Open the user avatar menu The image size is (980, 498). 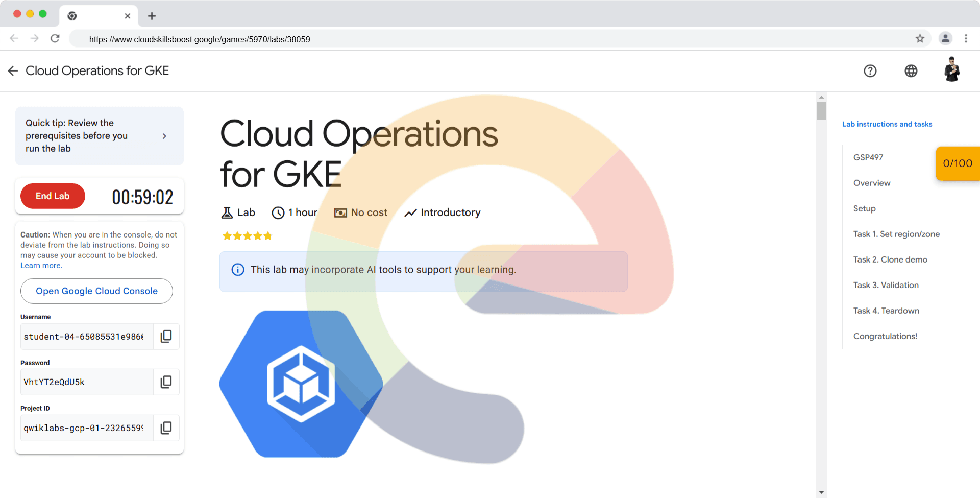pyautogui.click(x=952, y=69)
